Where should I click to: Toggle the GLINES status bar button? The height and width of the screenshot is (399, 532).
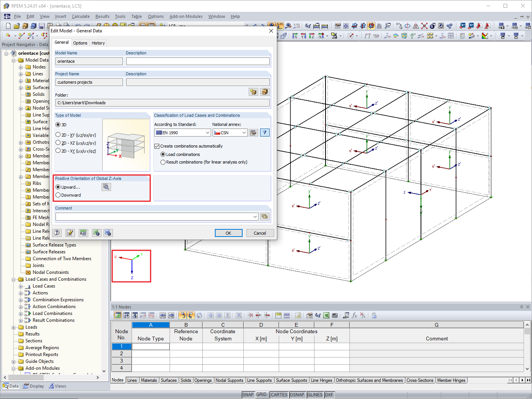(x=315, y=395)
